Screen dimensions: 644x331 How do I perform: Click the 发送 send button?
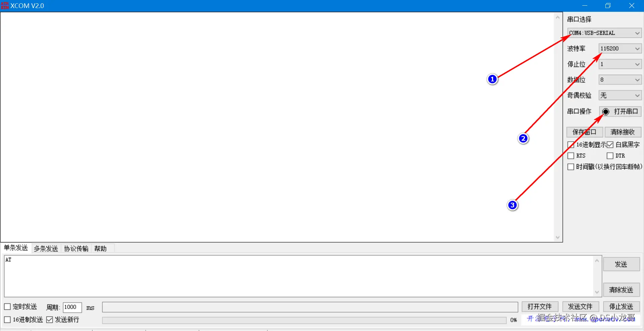(x=621, y=264)
